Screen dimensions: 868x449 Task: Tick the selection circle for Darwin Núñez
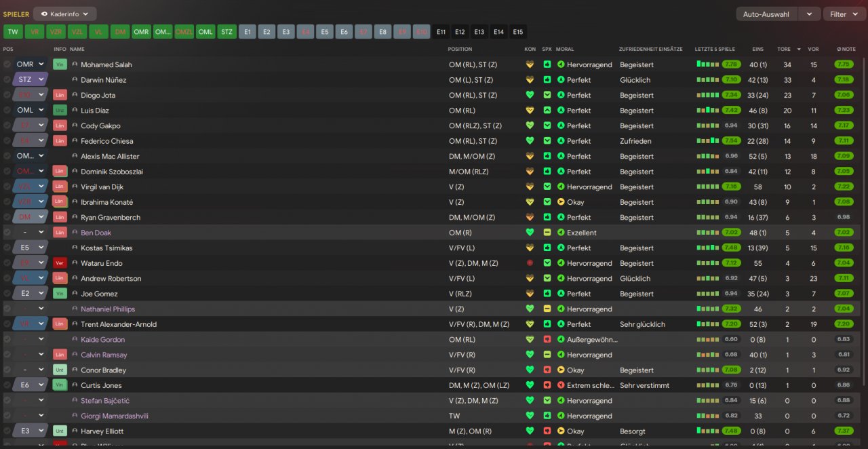[x=7, y=80]
